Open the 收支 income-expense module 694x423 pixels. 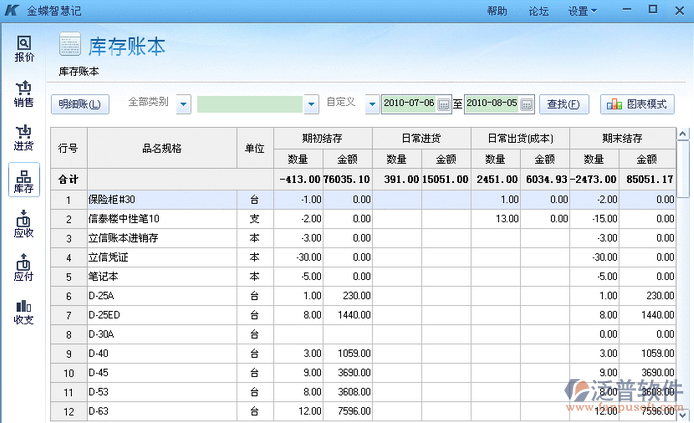[24, 312]
